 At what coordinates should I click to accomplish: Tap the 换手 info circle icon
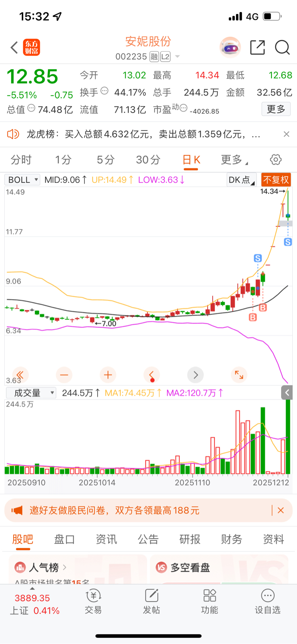point(104,91)
